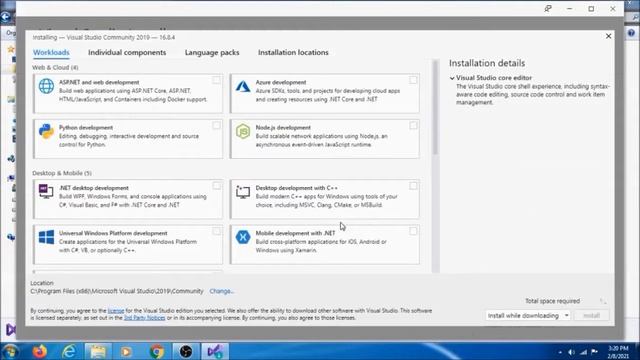Click the Web & Cloud (4) heading
This screenshot has width=640, height=360.
click(55, 67)
